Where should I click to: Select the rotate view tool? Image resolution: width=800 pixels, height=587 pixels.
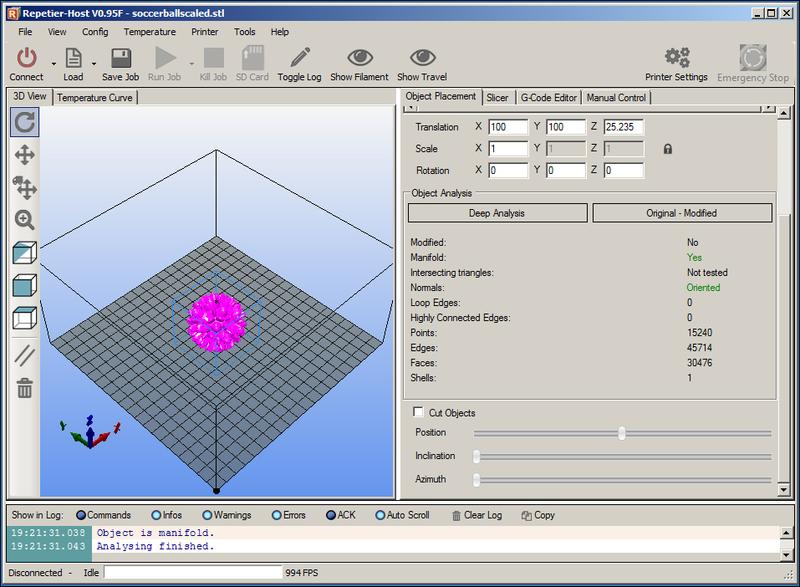click(x=25, y=122)
